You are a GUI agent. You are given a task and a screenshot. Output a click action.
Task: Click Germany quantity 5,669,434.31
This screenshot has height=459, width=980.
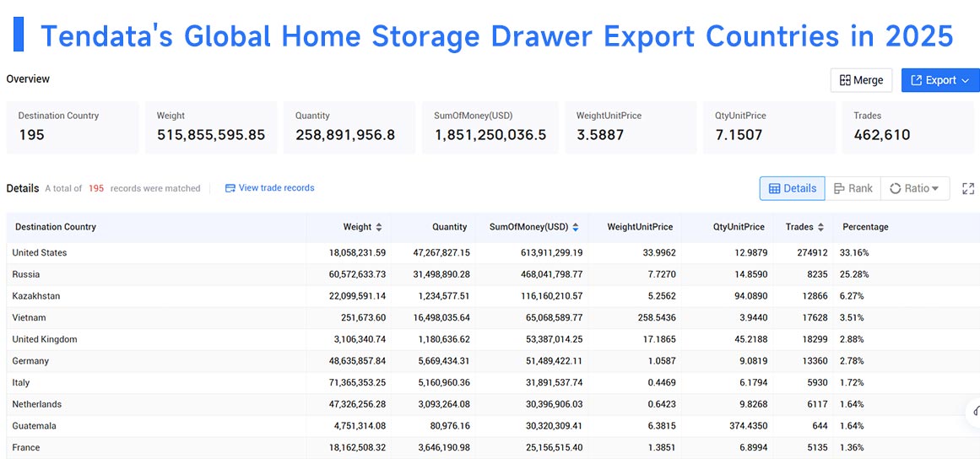pos(437,361)
